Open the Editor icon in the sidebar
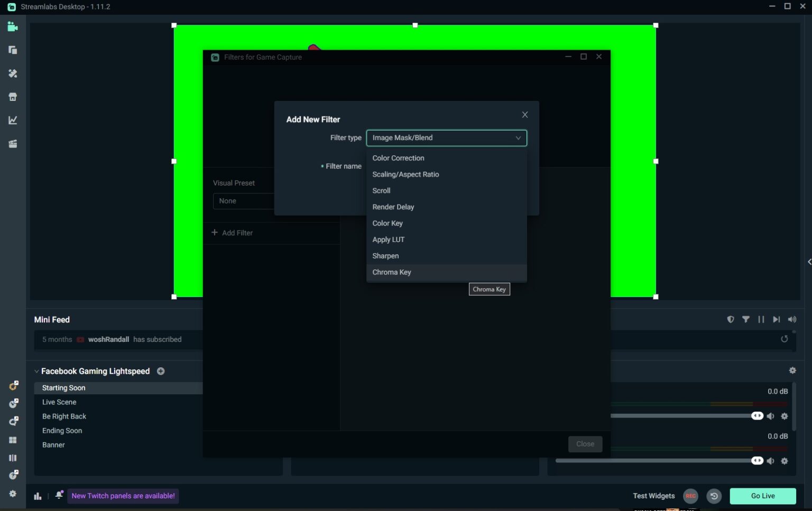The height and width of the screenshot is (511, 812). click(x=13, y=26)
